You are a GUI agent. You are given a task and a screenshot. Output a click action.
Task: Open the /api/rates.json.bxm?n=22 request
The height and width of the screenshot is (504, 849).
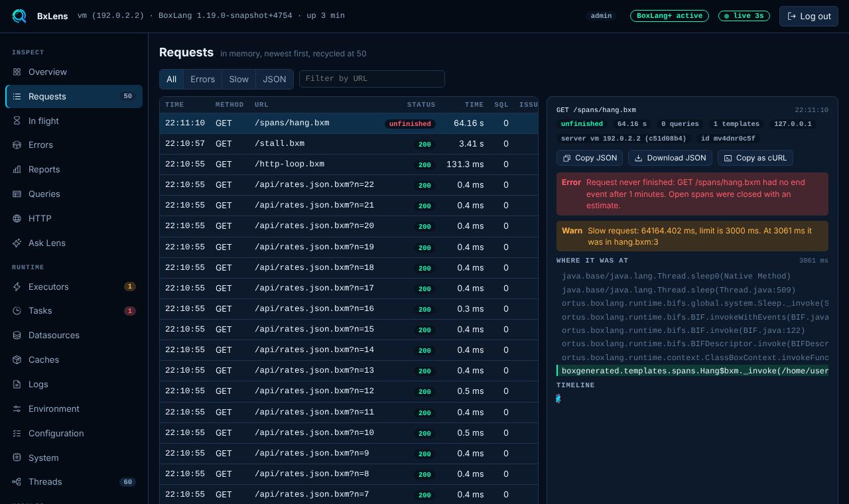pos(349,185)
